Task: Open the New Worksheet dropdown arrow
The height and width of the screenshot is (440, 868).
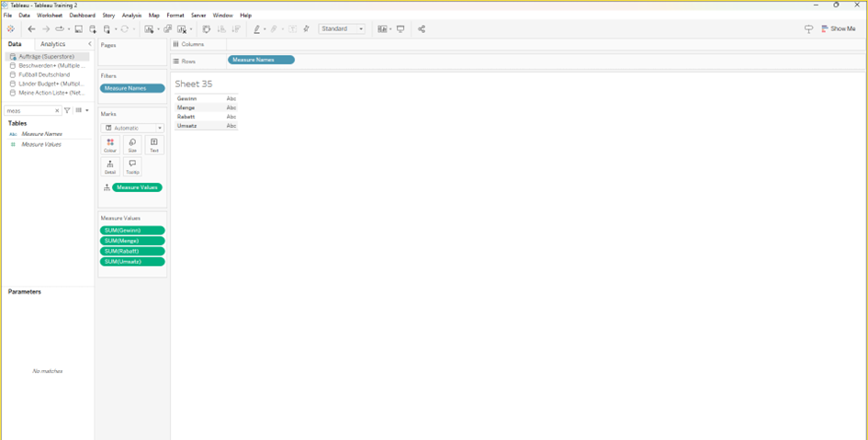Action: (158, 28)
